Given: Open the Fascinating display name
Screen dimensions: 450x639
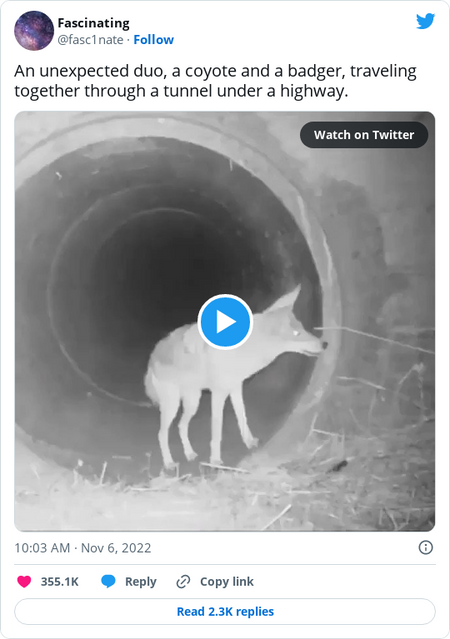Looking at the screenshot, I should (93, 23).
